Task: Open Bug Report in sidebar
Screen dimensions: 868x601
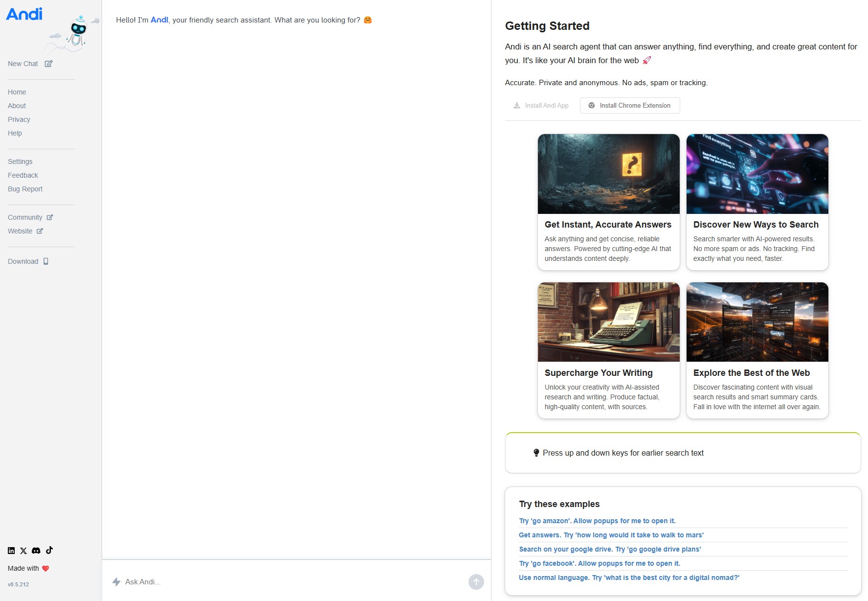Action: tap(25, 189)
